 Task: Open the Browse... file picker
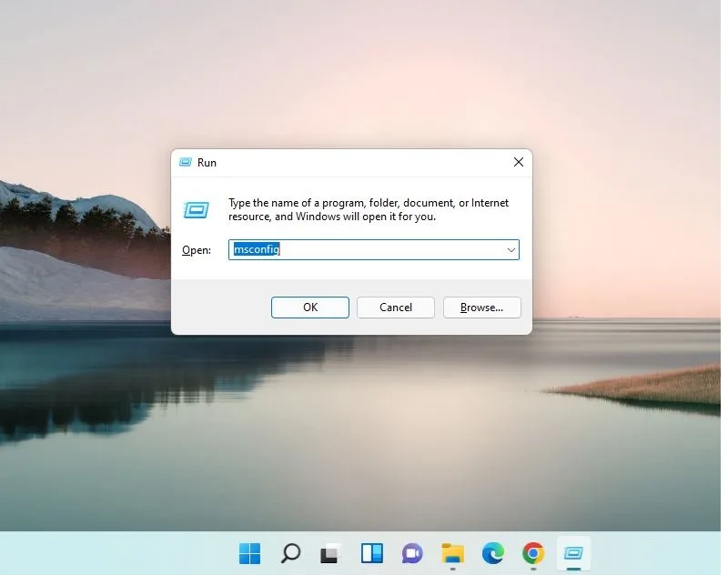point(482,308)
